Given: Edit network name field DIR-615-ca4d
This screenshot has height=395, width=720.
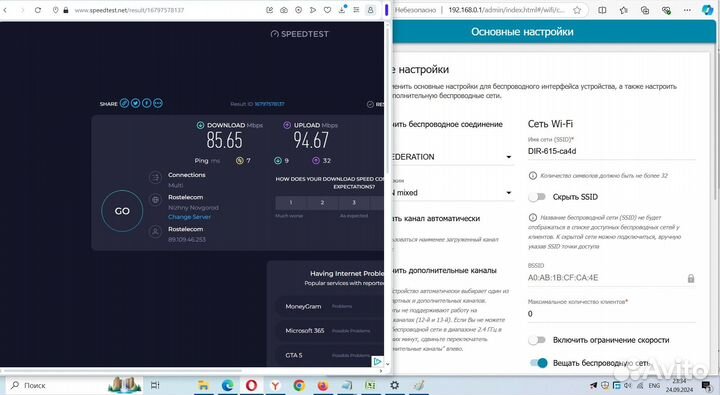Looking at the screenshot, I should pyautogui.click(x=612, y=151).
